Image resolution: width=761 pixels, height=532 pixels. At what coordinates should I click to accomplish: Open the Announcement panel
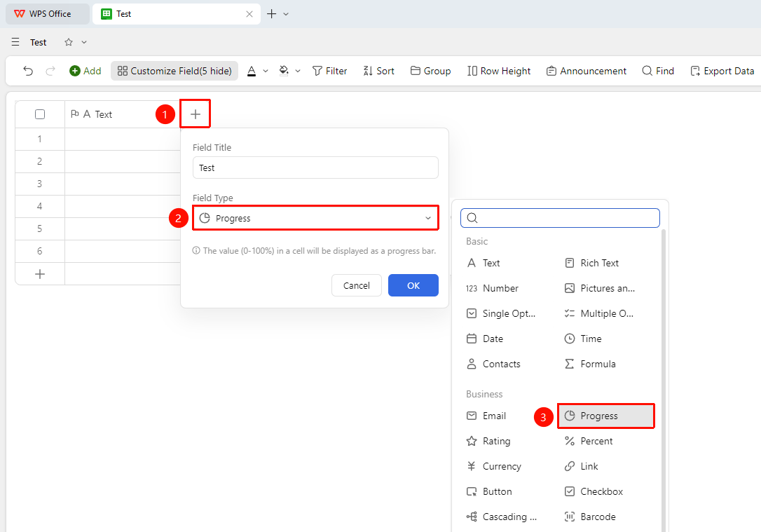587,71
